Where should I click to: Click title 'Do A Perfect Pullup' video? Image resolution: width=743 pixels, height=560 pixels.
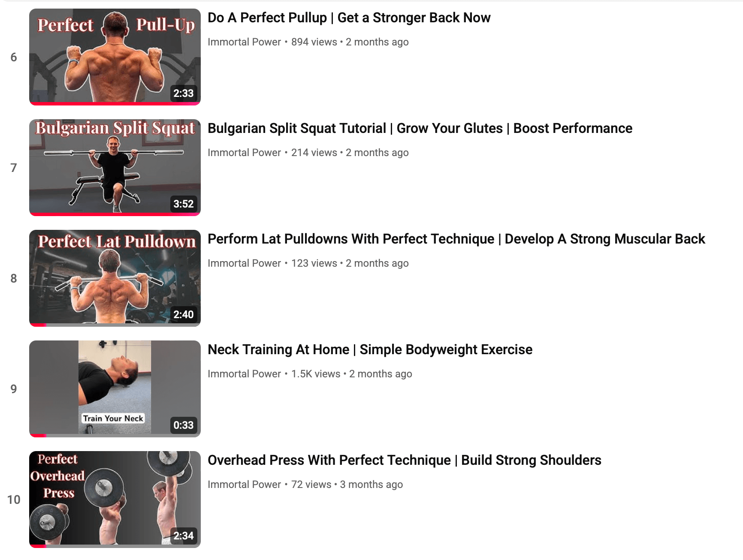(x=349, y=18)
